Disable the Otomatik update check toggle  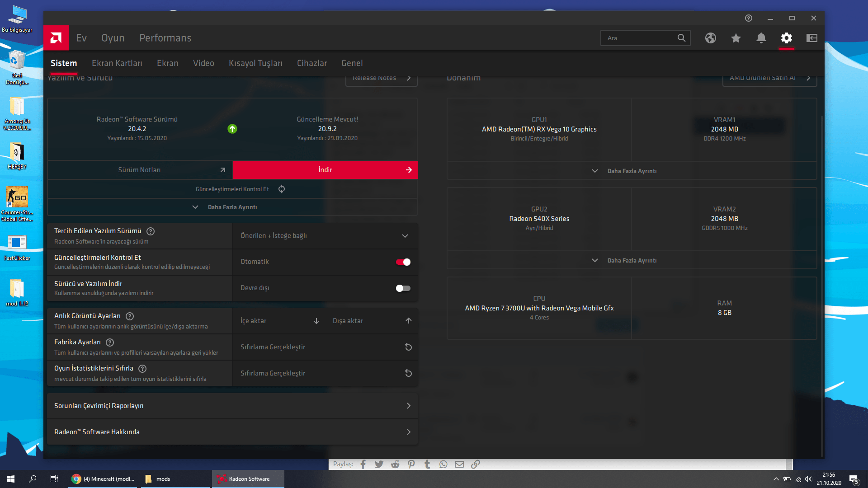pos(403,262)
